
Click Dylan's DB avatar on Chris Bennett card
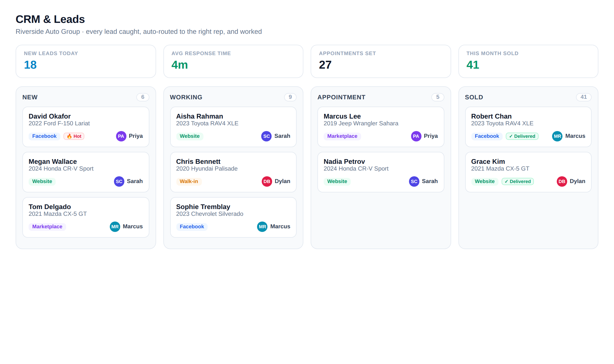pyautogui.click(x=267, y=181)
